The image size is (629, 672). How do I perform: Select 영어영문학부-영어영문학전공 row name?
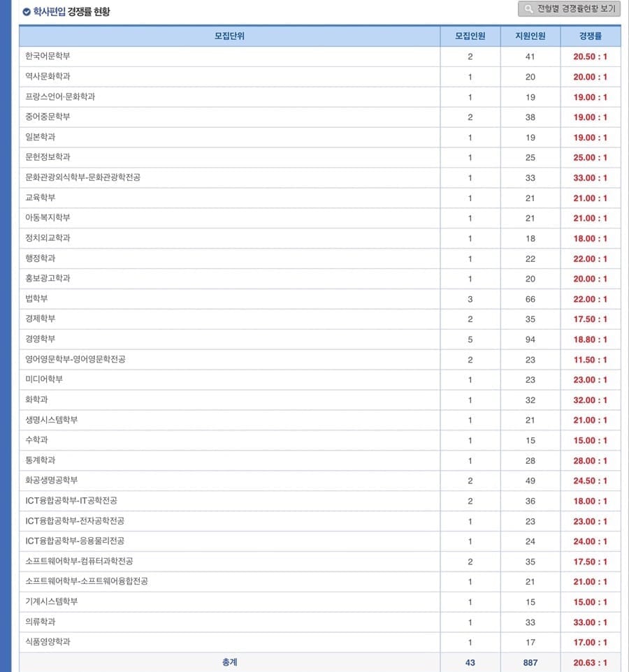point(75,359)
